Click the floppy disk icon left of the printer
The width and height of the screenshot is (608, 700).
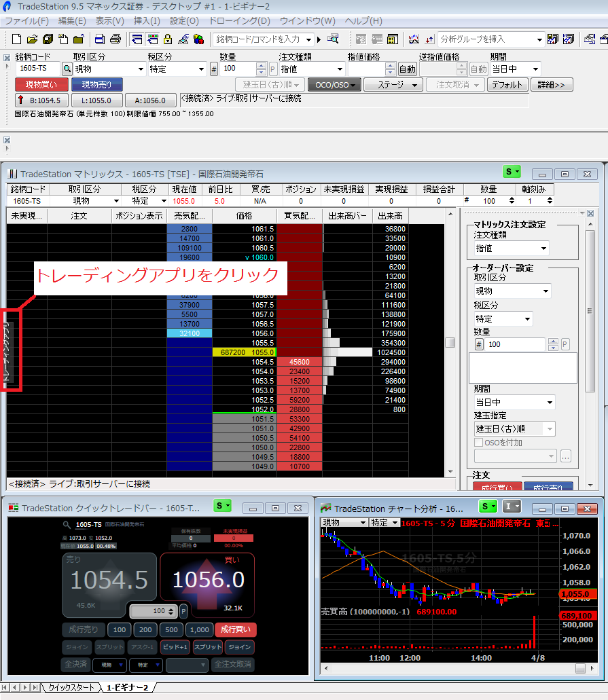pyautogui.click(x=100, y=39)
